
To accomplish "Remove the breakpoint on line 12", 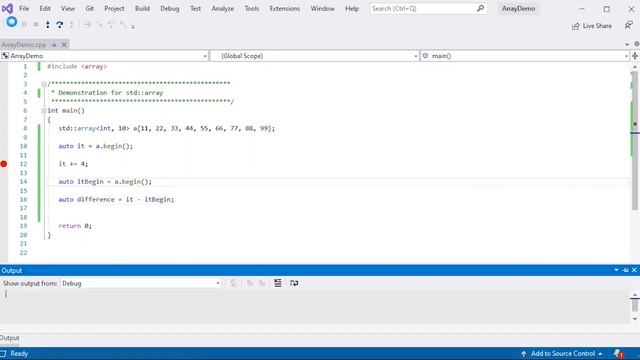I will (x=4, y=164).
